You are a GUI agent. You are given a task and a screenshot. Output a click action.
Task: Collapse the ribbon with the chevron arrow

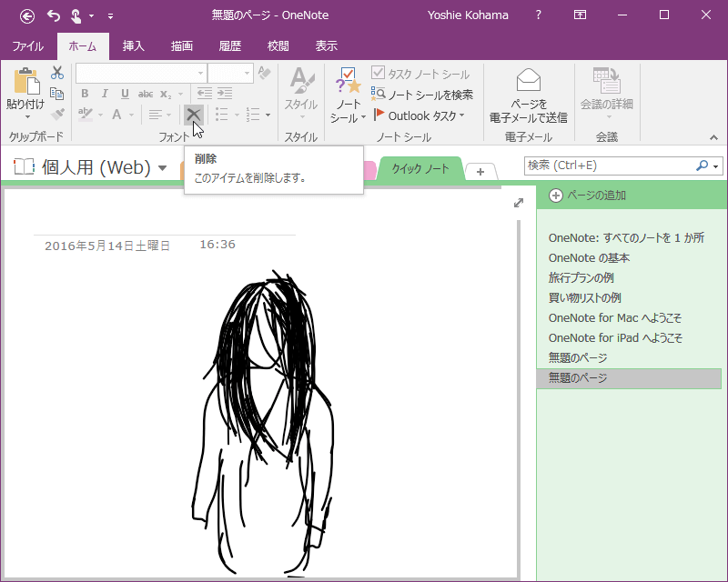[x=713, y=137]
